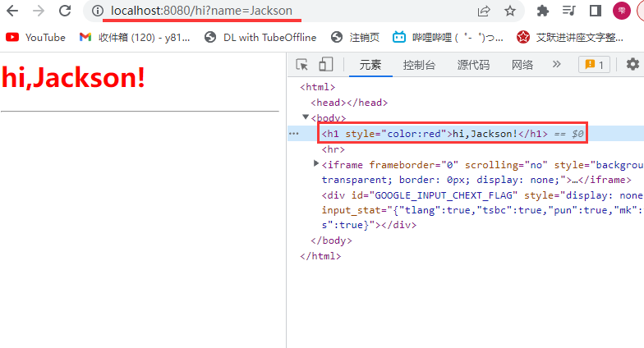Click the issues warning badge showing 1
Viewport: 644px width, 348px height.
pyautogui.click(x=593, y=65)
